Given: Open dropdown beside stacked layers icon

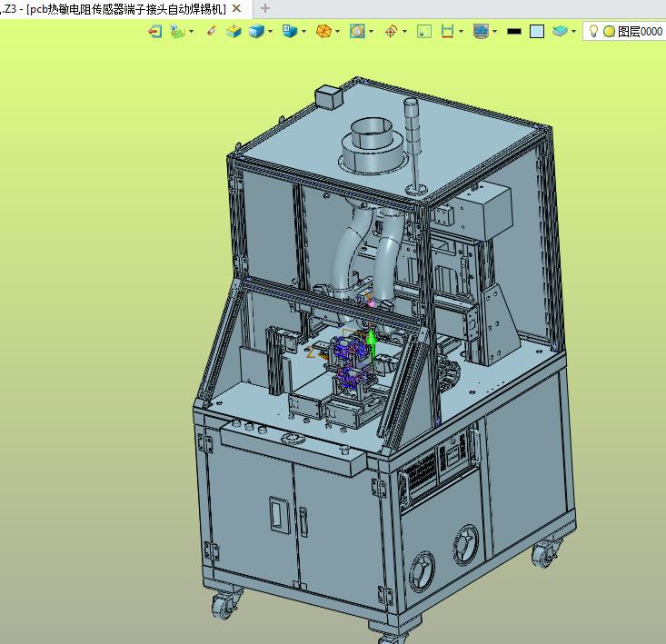Looking at the screenshot, I should coord(574,32).
